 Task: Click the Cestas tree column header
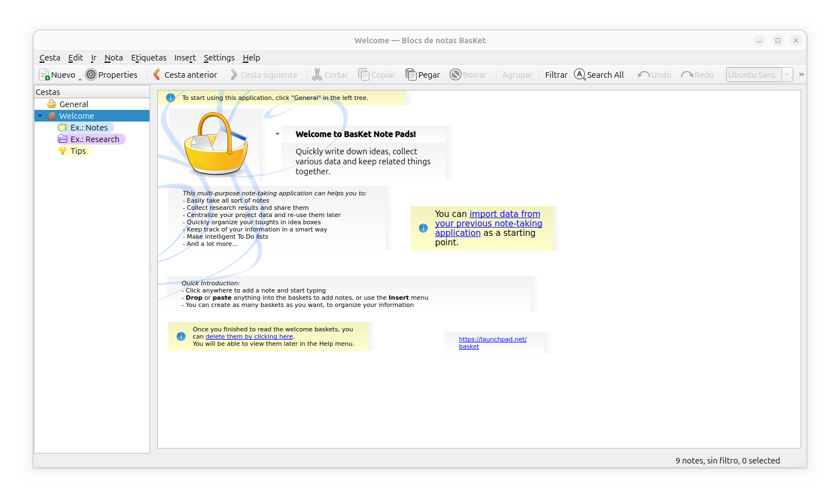(x=92, y=92)
